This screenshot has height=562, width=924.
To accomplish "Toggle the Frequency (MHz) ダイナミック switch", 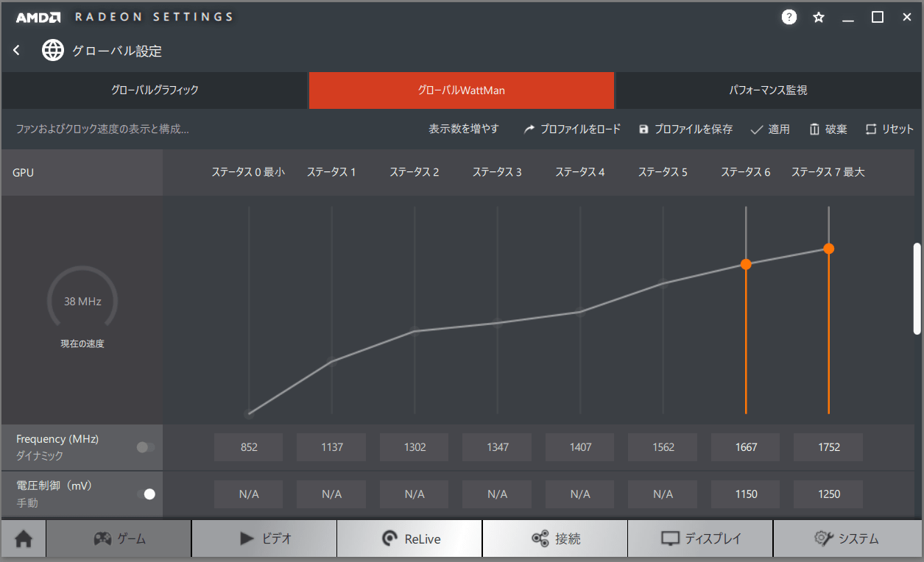I will click(146, 447).
